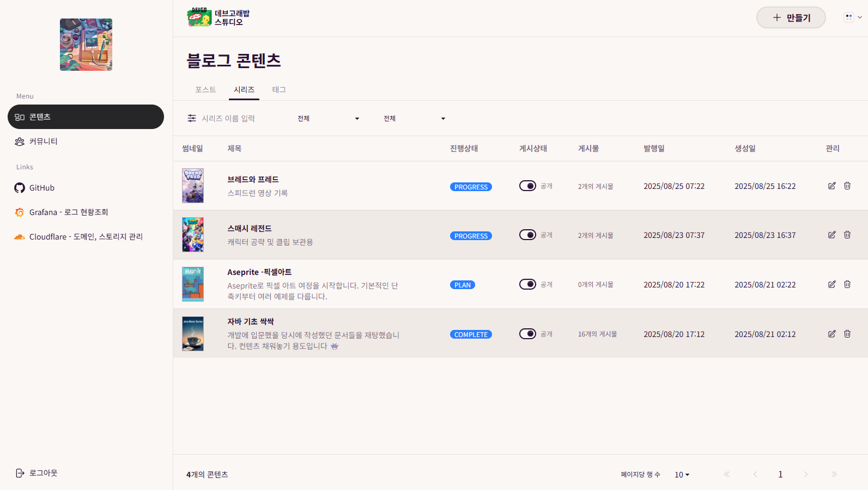Image resolution: width=868 pixels, height=490 pixels.
Task: Click the 만들기 create button
Action: [x=791, y=17]
